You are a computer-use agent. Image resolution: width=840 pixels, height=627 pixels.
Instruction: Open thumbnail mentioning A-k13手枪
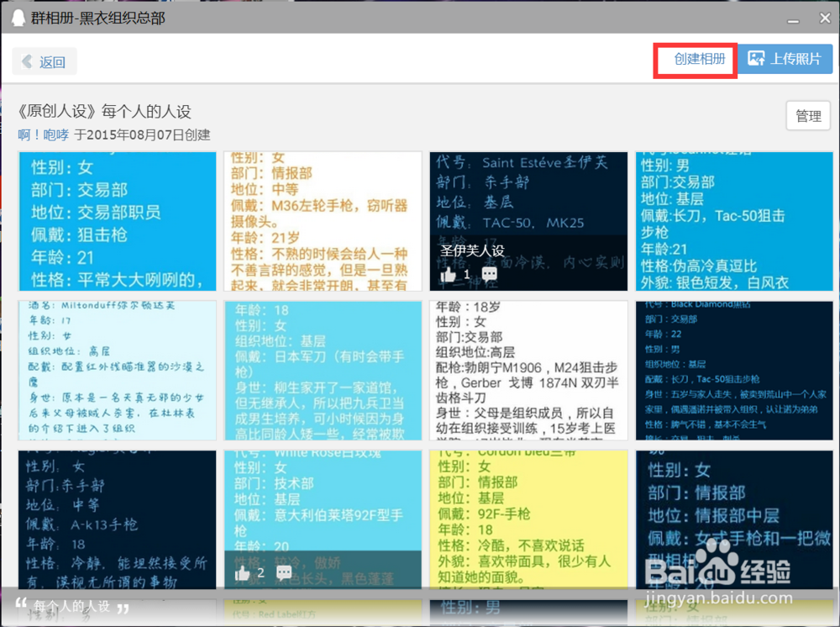click(x=118, y=519)
